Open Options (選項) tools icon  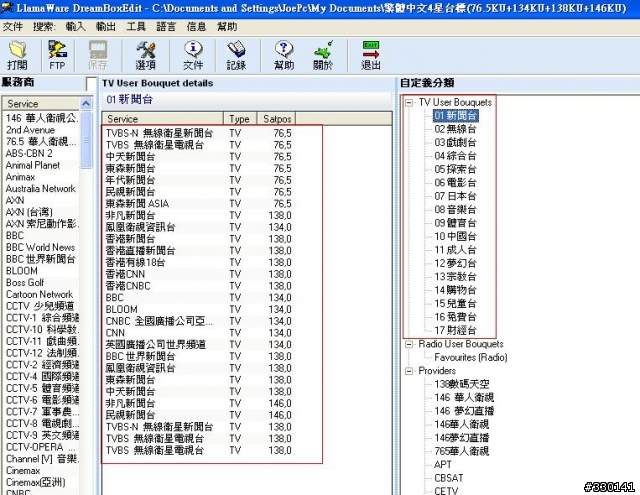tap(146, 55)
